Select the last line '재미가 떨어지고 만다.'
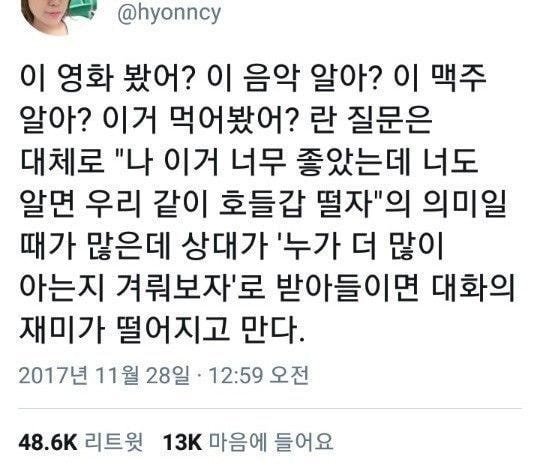Screen dimensions: 540x473 [162, 328]
